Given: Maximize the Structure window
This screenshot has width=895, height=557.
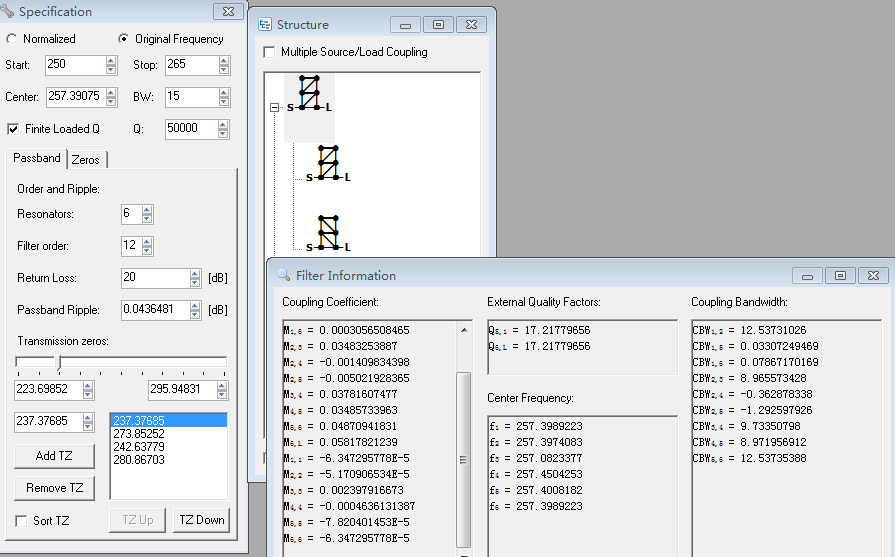Looking at the screenshot, I should [x=438, y=25].
